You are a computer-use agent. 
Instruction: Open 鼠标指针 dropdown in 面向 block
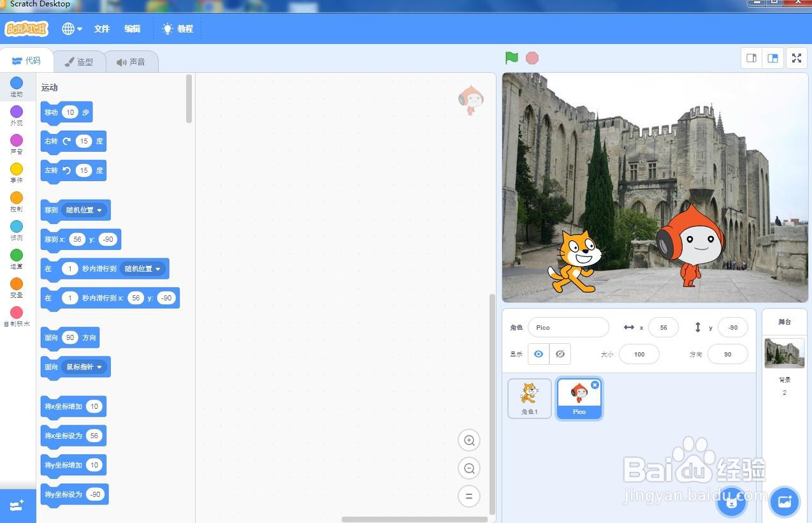click(x=84, y=367)
